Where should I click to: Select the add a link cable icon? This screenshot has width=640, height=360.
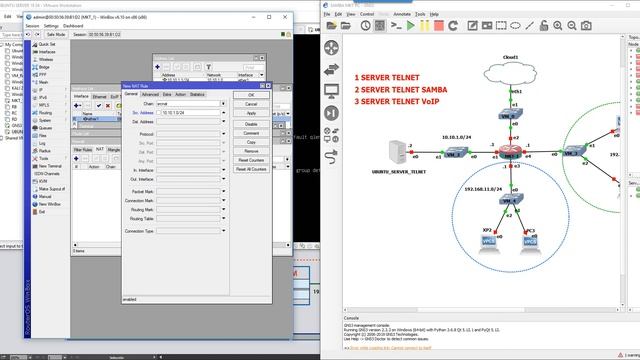pos(331,157)
